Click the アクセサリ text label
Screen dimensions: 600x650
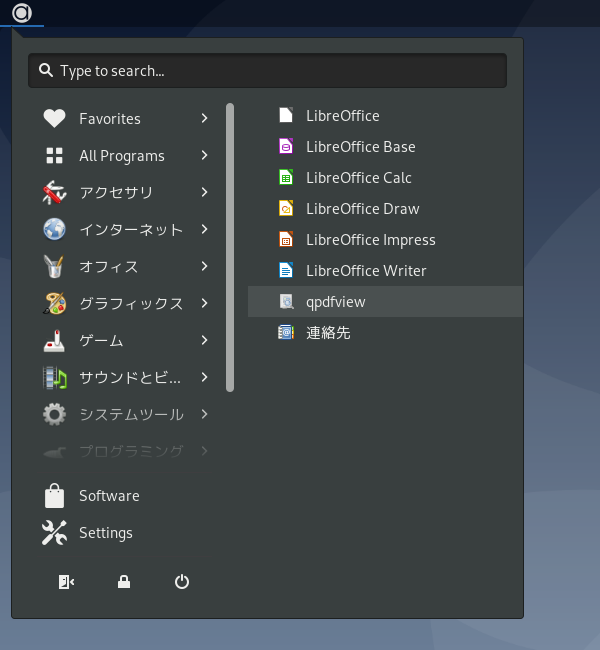tap(116, 193)
